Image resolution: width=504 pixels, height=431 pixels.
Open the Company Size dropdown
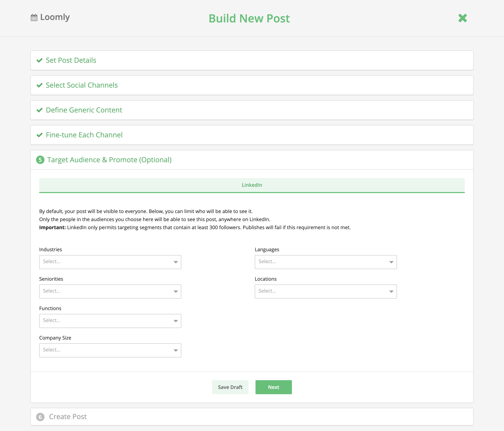click(110, 350)
